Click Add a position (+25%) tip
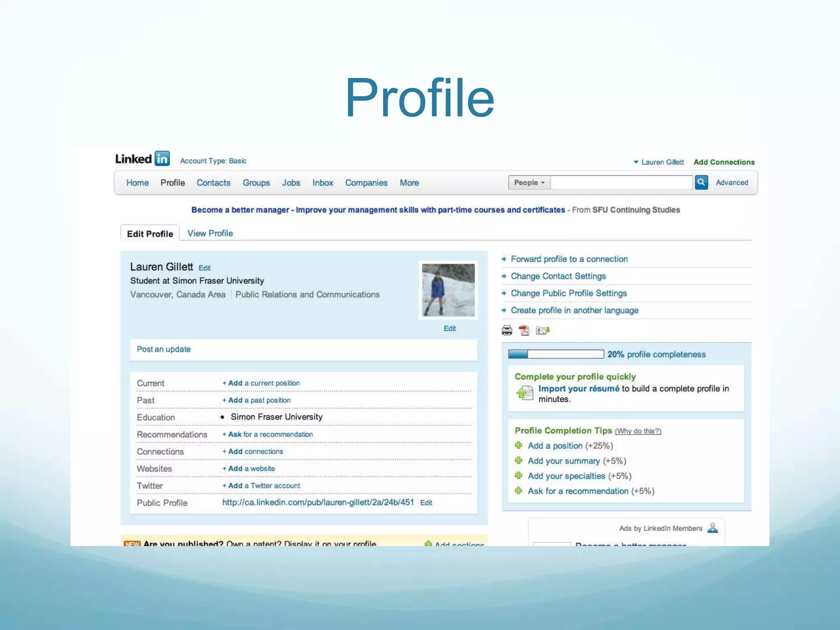The width and height of the screenshot is (840, 630). pyautogui.click(x=570, y=445)
